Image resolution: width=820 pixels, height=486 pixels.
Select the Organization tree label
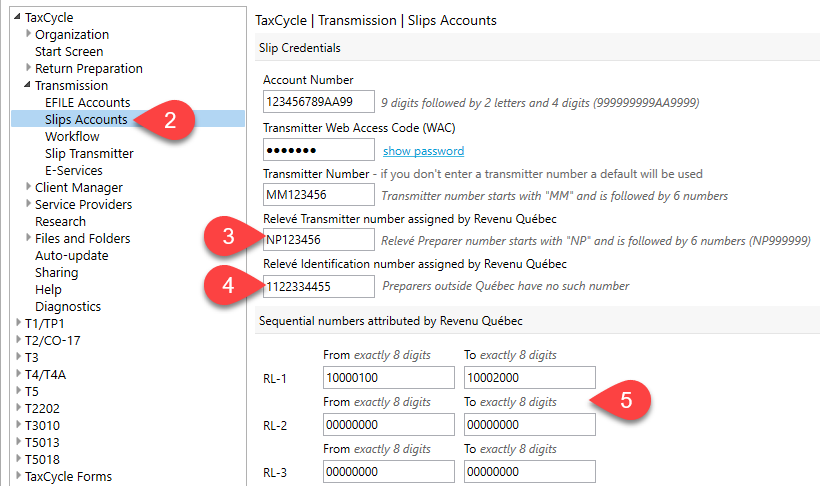72,35
